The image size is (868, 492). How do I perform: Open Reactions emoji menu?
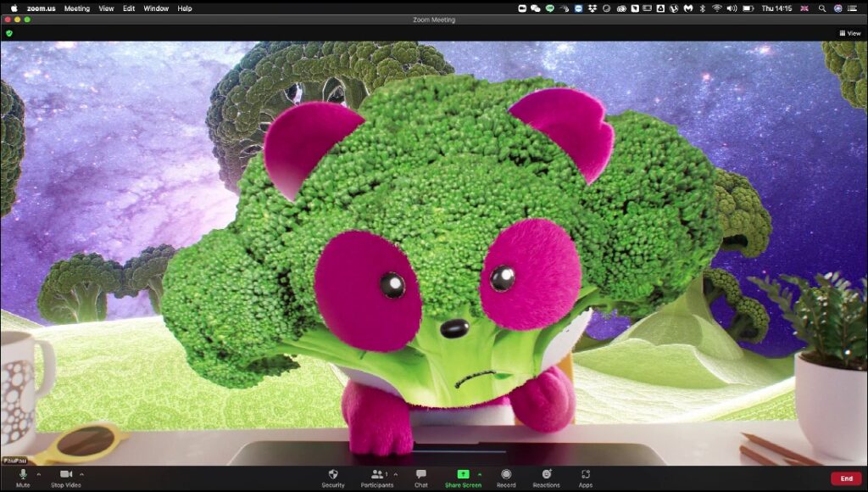pos(547,478)
